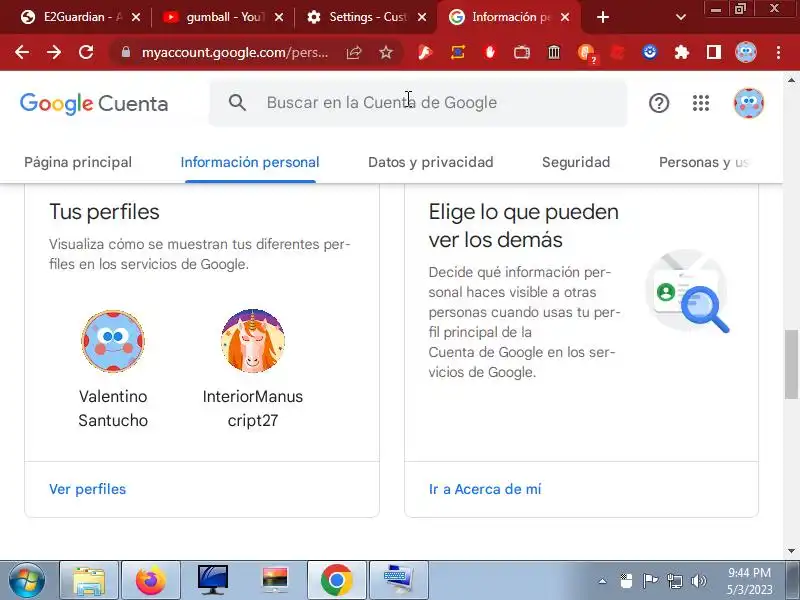This screenshot has height=600, width=800.
Task: Open the red rocket extension icon
Action: (425, 52)
